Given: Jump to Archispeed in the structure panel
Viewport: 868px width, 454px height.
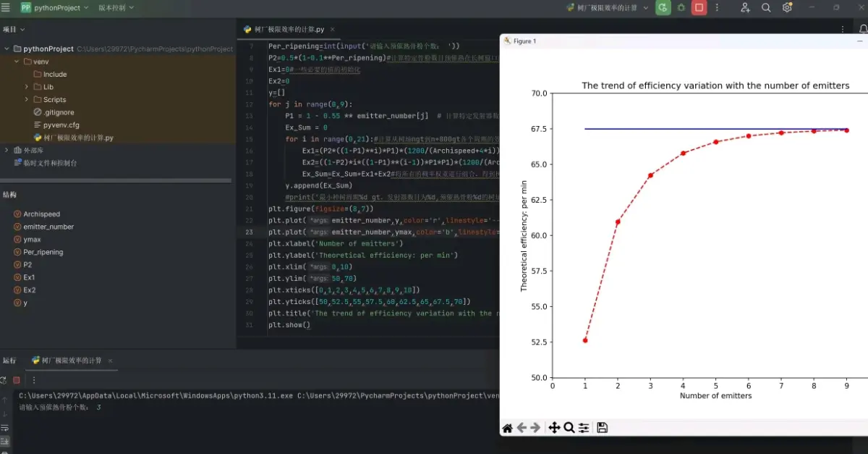Looking at the screenshot, I should [37, 214].
